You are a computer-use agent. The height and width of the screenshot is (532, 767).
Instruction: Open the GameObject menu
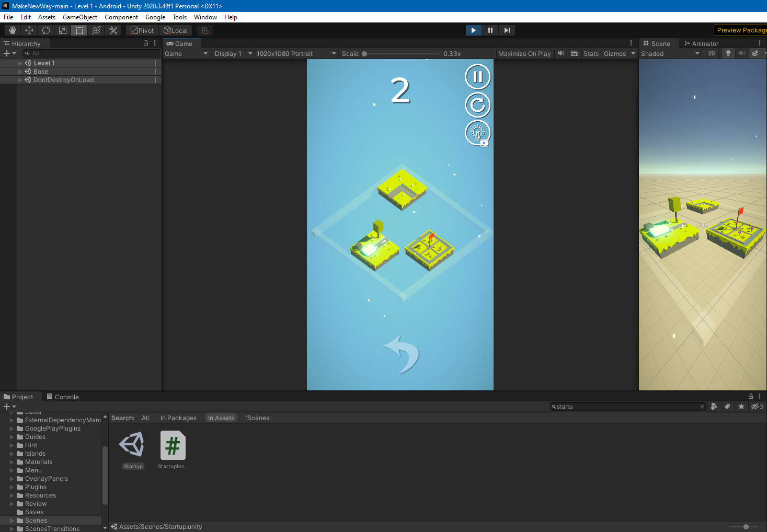[x=80, y=17]
